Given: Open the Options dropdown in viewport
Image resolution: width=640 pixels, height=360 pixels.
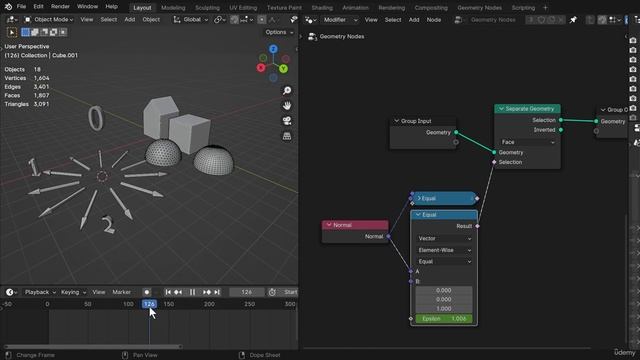Looking at the screenshot, I should tap(279, 32).
